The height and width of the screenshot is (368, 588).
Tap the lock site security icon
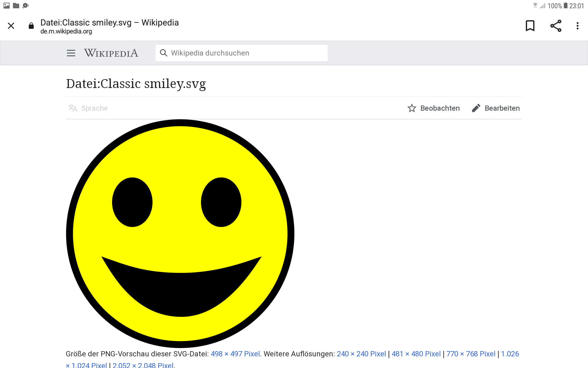pos(31,26)
